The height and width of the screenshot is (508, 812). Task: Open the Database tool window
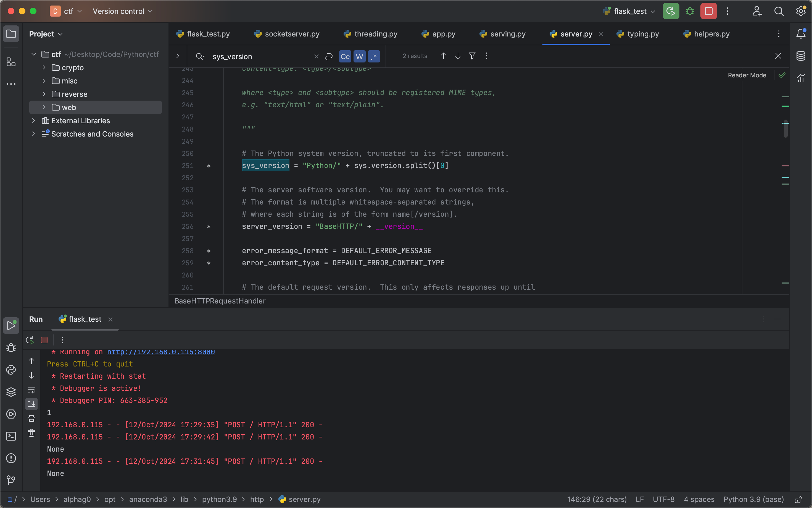coord(801,56)
